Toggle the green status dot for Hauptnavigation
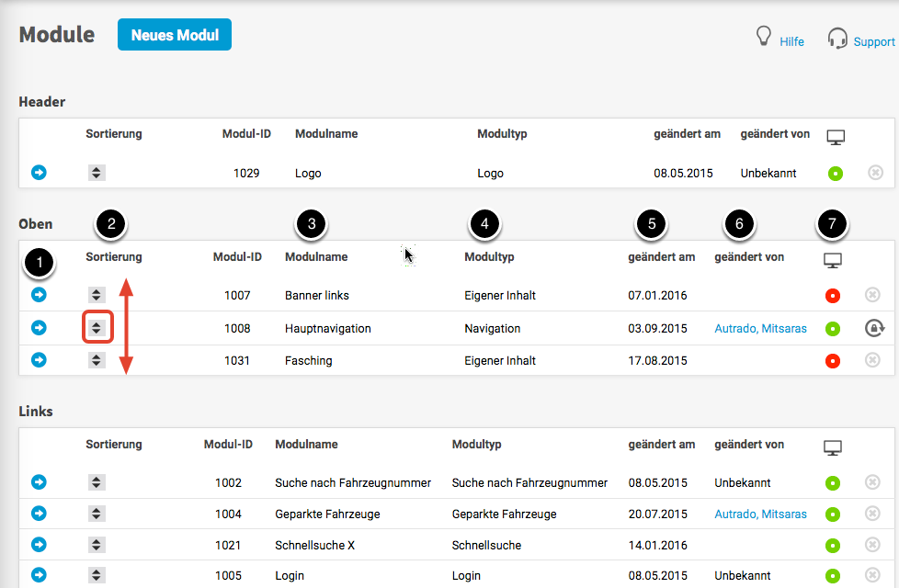The width and height of the screenshot is (899, 588). point(834,328)
